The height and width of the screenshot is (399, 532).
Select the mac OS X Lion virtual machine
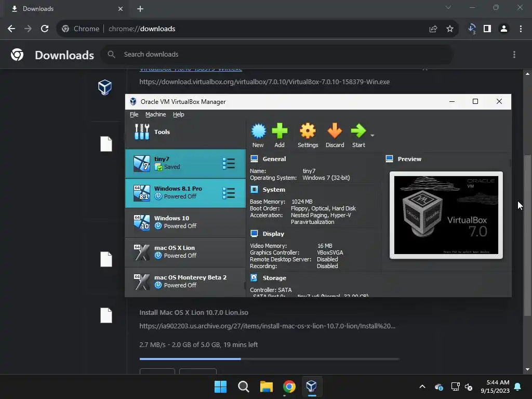185,252
